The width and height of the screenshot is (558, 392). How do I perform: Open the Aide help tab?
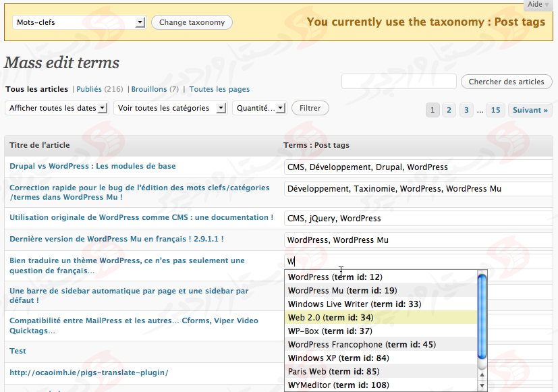[x=538, y=5]
